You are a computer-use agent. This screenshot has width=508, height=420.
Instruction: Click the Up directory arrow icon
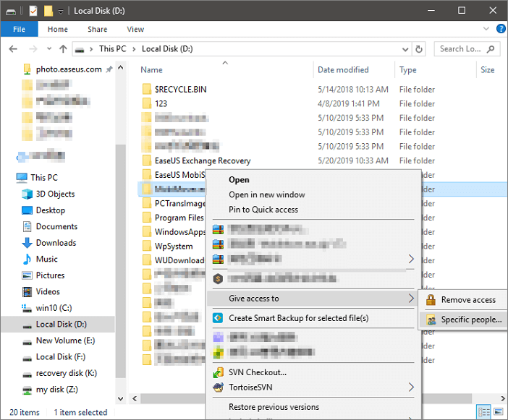(64, 49)
